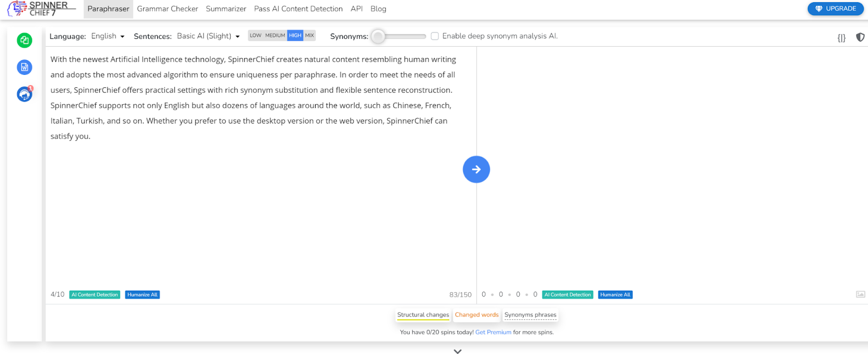Image resolution: width=868 pixels, height=354 pixels.
Task: Click input panel Humanize All button
Action: pyautogui.click(x=142, y=295)
